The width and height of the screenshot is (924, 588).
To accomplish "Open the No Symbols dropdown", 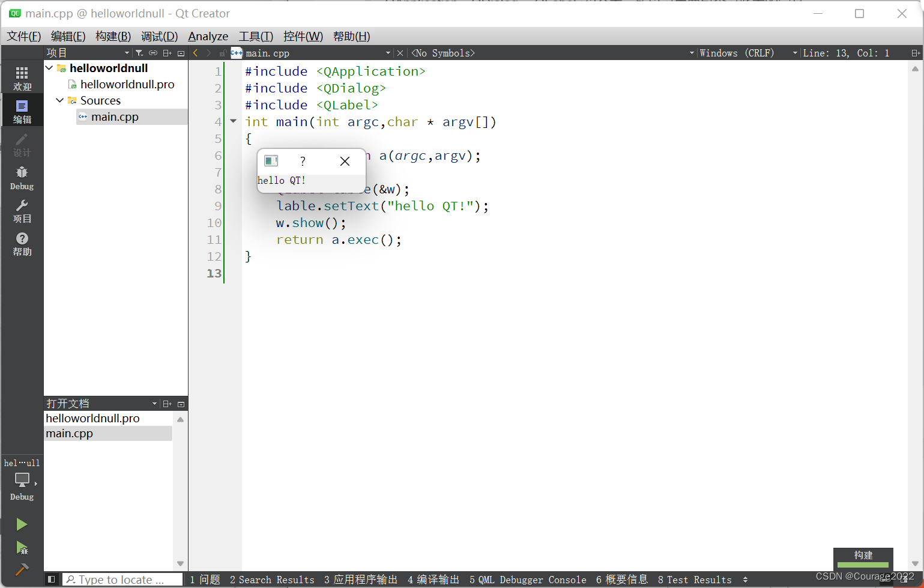I will click(692, 53).
